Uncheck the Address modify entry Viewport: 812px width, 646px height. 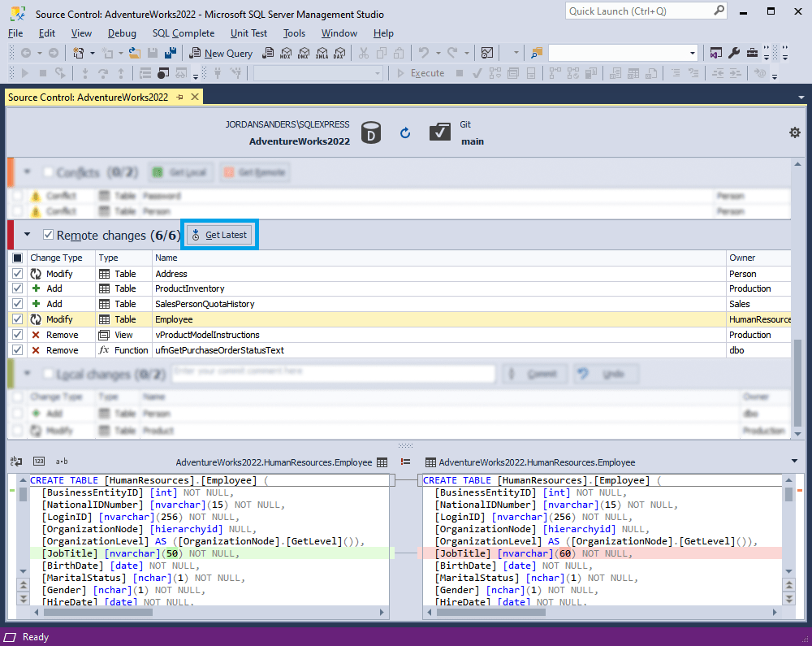(17, 273)
